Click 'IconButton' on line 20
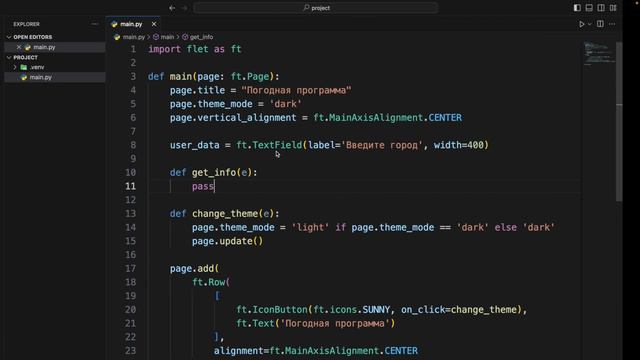The image size is (640, 360). tap(280, 310)
